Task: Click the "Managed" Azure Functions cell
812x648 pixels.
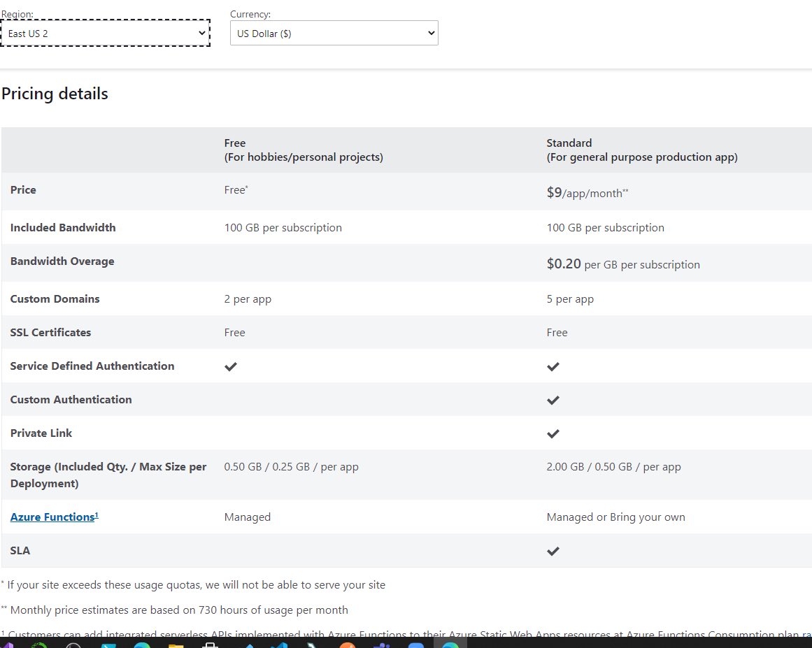Action: [x=247, y=517]
